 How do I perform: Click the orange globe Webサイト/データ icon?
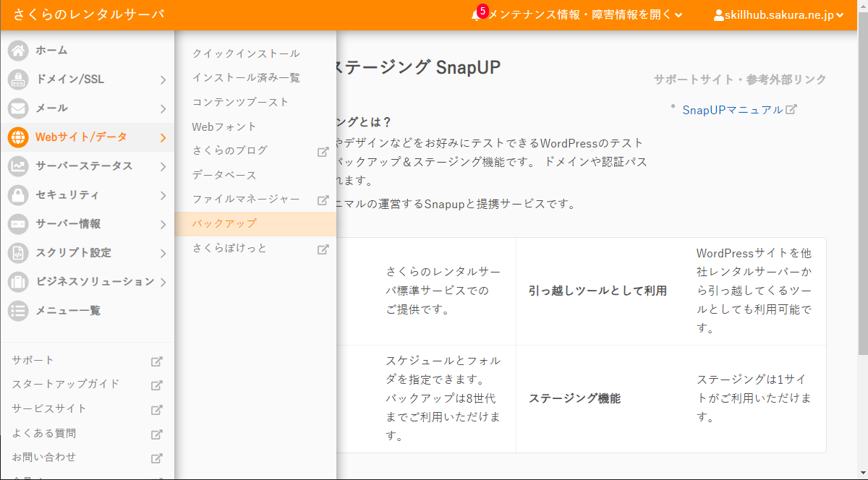pos(18,137)
